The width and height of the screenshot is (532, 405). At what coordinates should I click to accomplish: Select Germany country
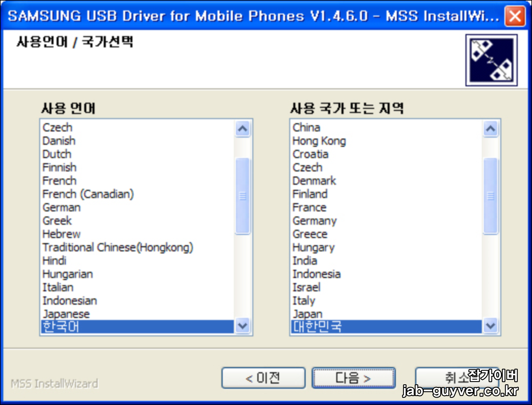387,221
